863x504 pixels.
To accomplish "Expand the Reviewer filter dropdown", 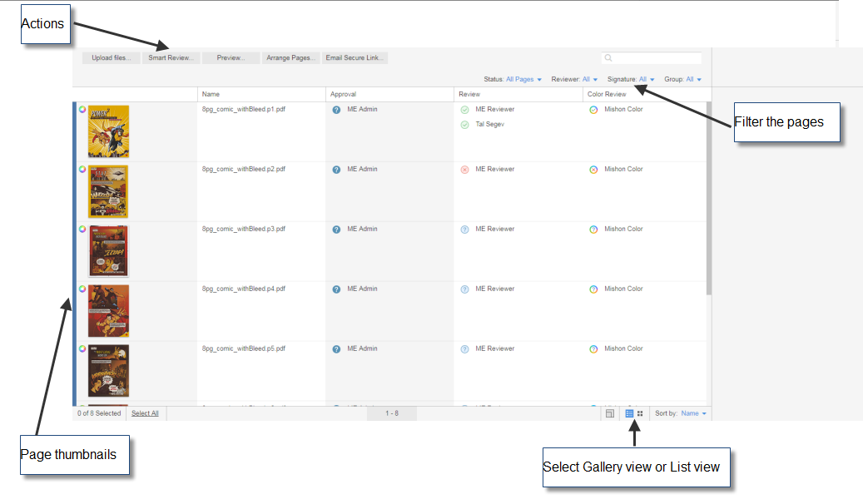I will [x=589, y=80].
